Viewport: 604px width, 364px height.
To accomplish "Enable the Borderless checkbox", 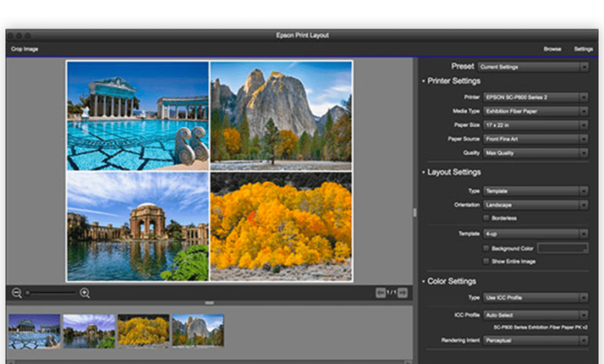I will point(486,218).
